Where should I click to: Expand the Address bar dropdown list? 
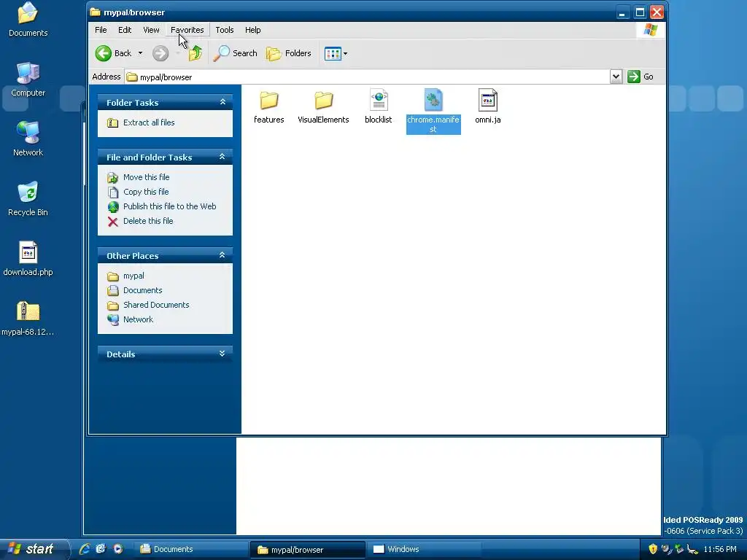pyautogui.click(x=616, y=77)
